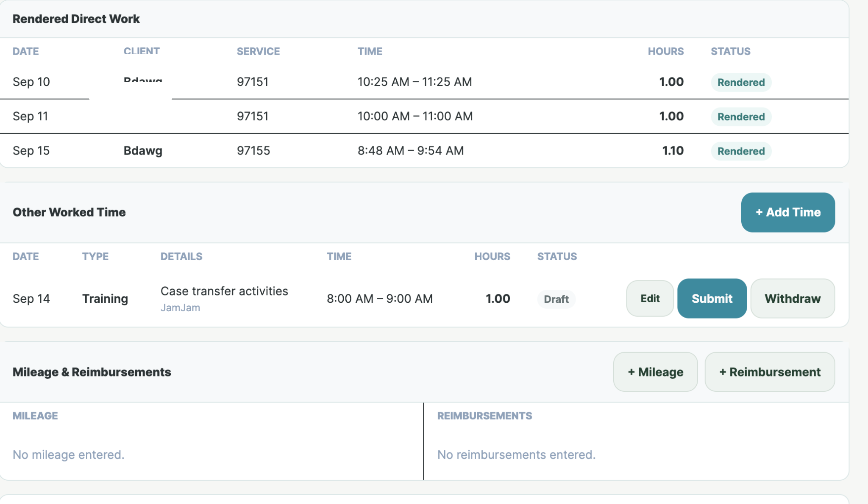Click the 8:00 AM – 9:00 AM time cell
This screenshot has height=504, width=868.
(380, 299)
